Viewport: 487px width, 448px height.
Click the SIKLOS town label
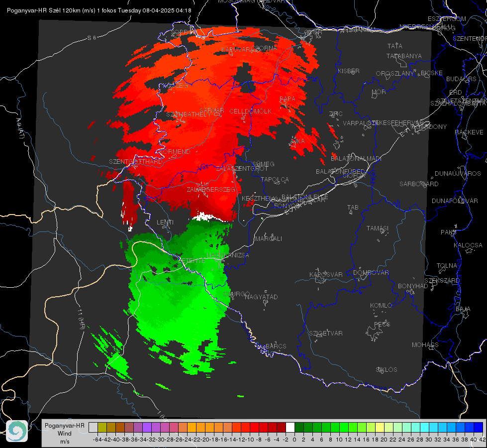click(x=387, y=370)
